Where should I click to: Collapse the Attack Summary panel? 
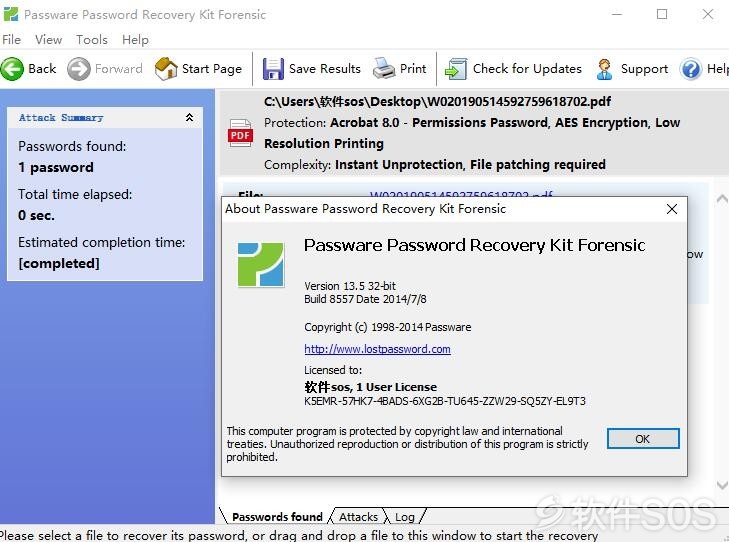189,117
